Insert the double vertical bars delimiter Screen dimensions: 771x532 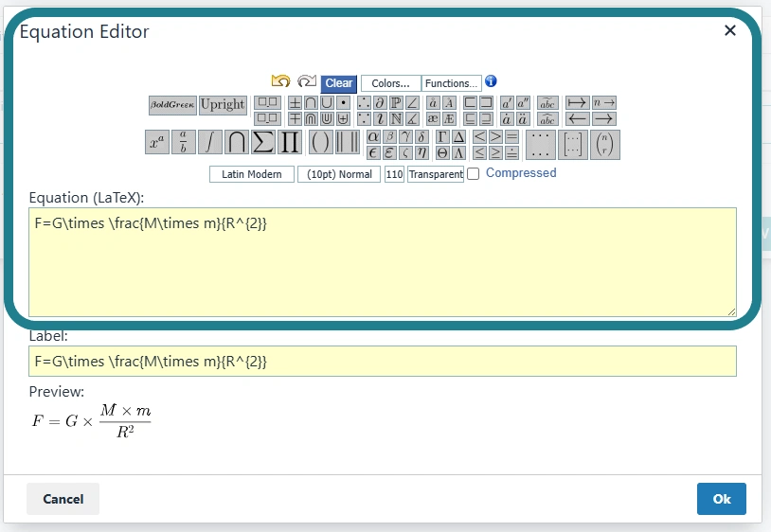click(348, 142)
